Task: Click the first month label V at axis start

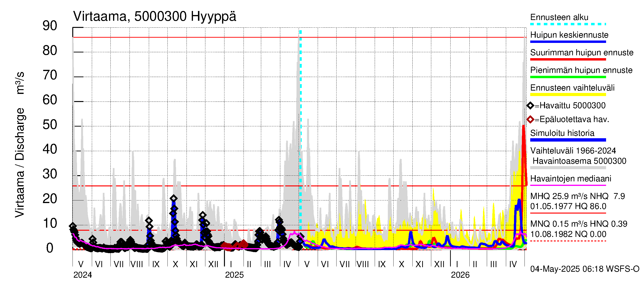Action: pos(81,264)
